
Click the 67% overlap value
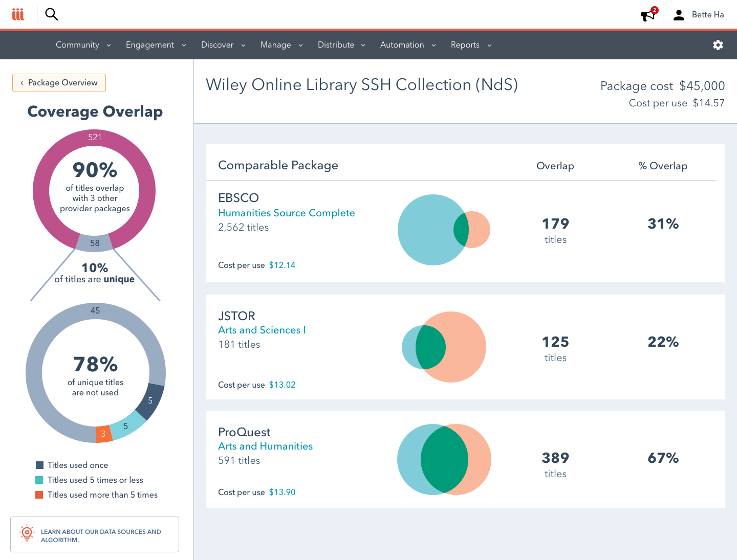[663, 458]
